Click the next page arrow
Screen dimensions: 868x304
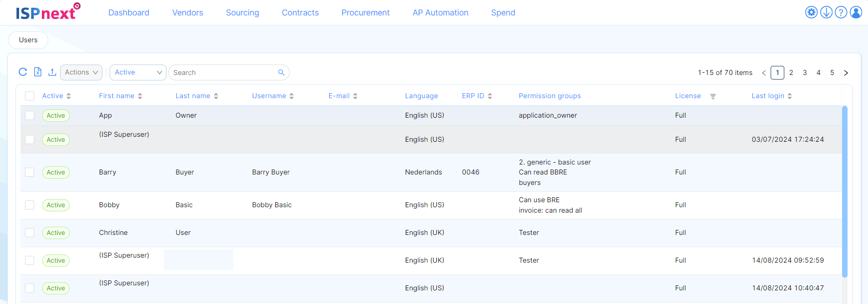point(846,73)
